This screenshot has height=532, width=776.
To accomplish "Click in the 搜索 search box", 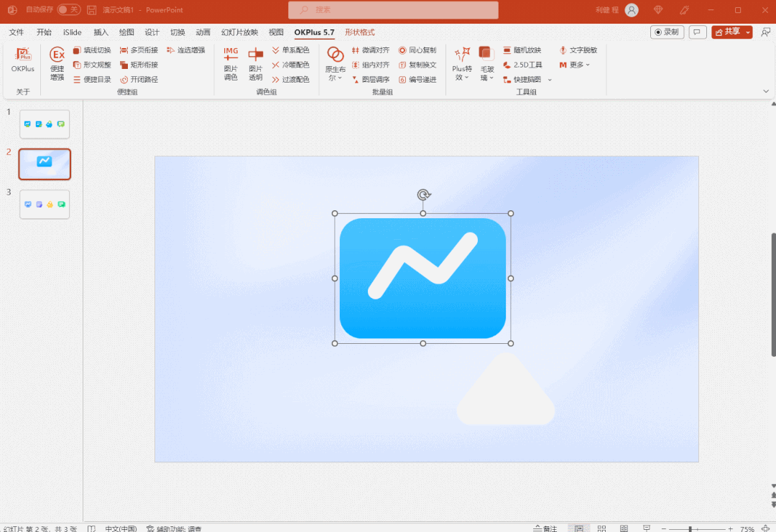I will coord(394,10).
